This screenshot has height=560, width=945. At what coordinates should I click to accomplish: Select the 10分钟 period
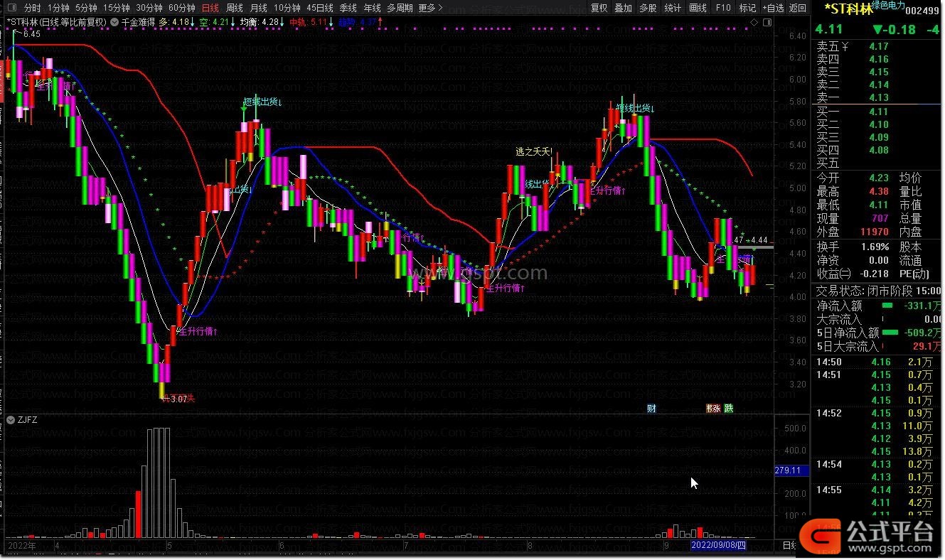[287, 8]
